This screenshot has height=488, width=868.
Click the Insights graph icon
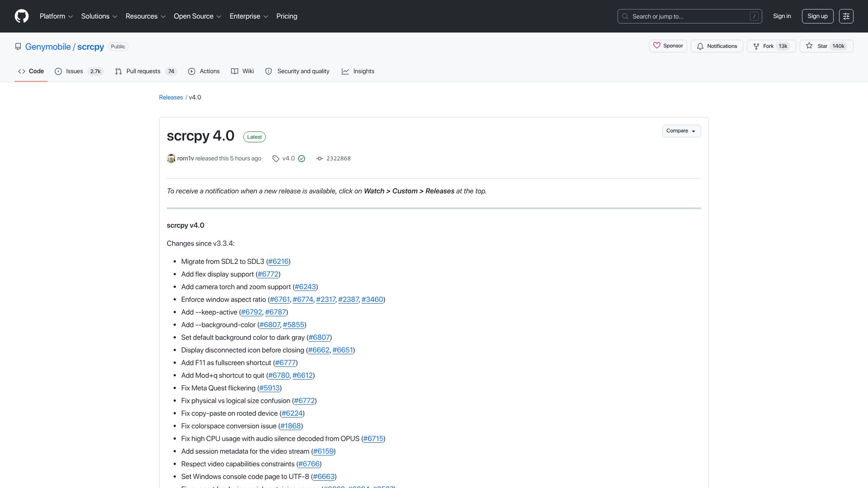(345, 71)
